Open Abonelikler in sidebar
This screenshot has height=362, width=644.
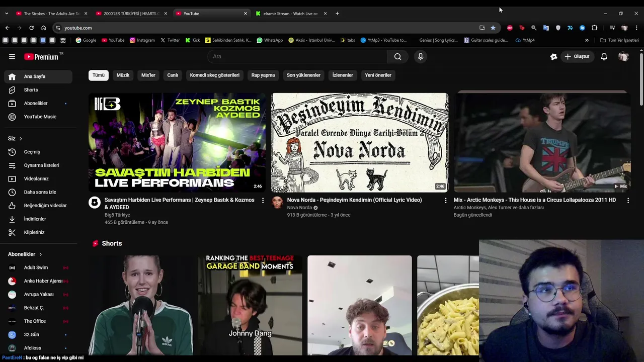point(38,103)
